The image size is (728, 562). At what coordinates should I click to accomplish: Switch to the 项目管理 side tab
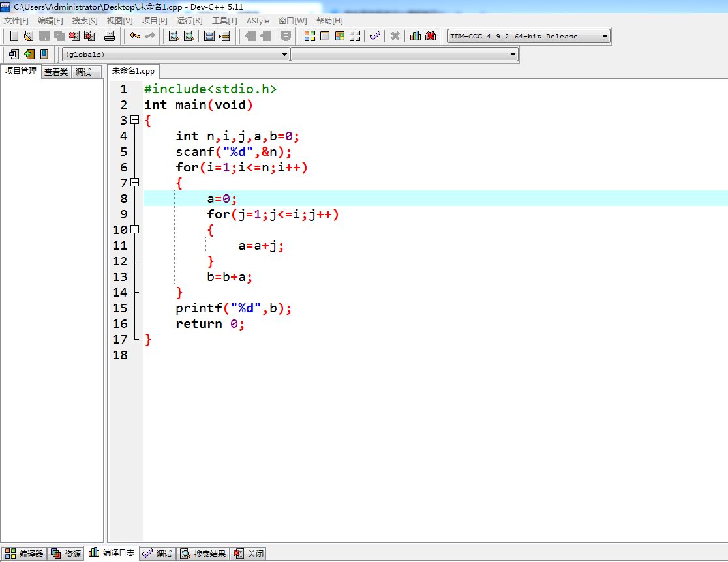21,71
